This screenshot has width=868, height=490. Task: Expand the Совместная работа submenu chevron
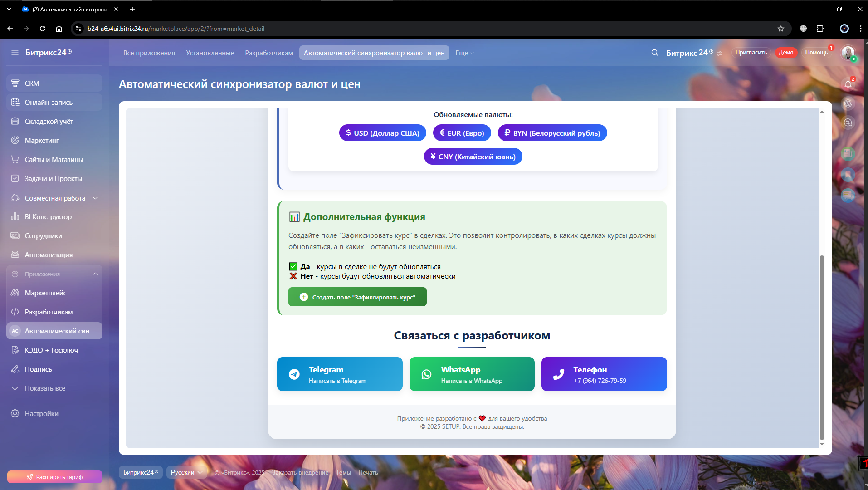95,198
